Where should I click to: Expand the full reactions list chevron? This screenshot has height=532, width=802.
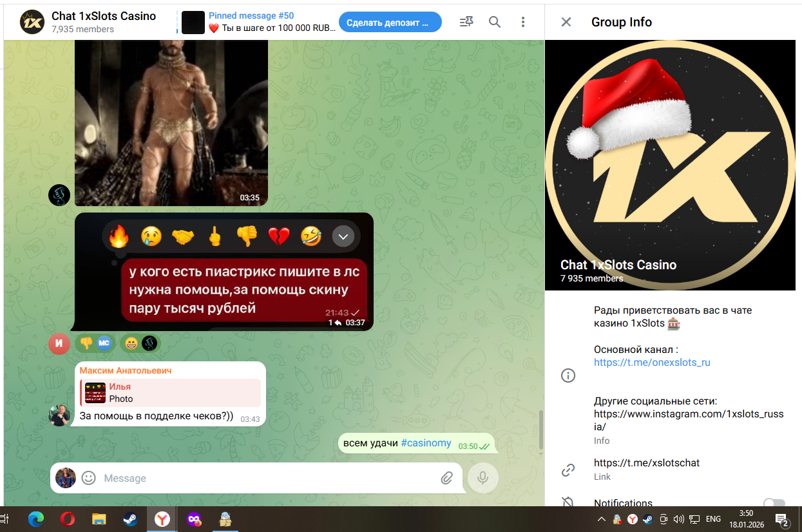[x=343, y=237]
